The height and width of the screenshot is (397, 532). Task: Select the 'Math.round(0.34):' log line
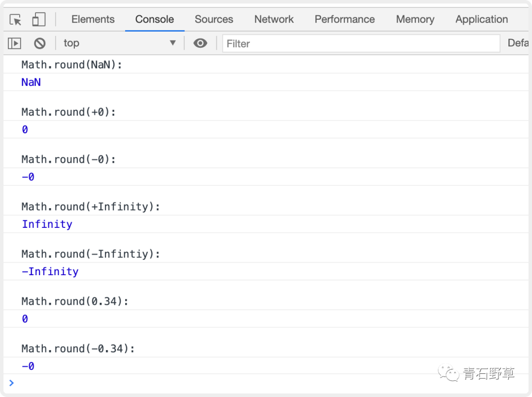tap(75, 301)
